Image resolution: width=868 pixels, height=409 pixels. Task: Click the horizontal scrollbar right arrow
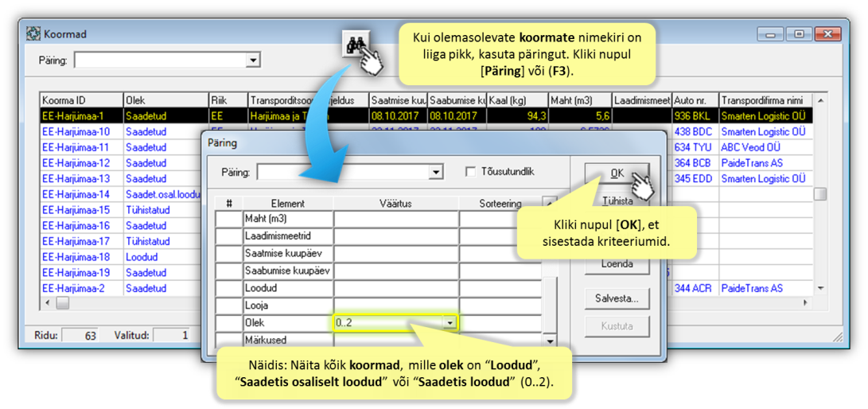pyautogui.click(x=806, y=303)
